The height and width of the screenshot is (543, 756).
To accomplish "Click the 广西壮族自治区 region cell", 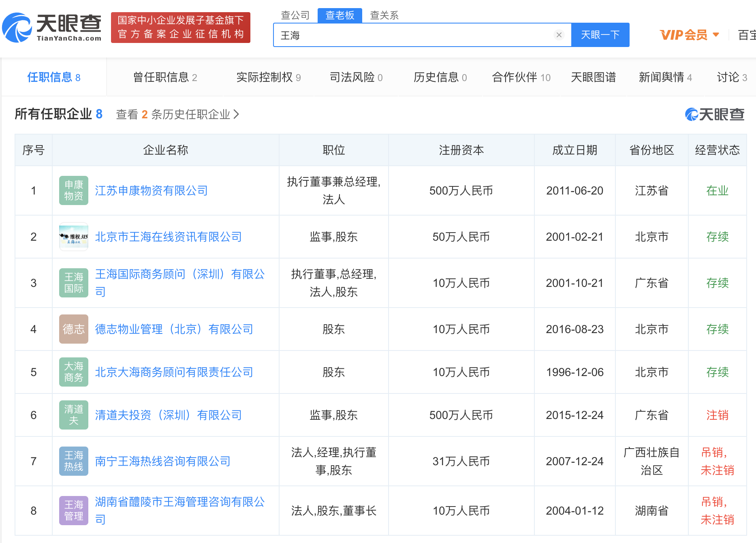I will click(652, 461).
